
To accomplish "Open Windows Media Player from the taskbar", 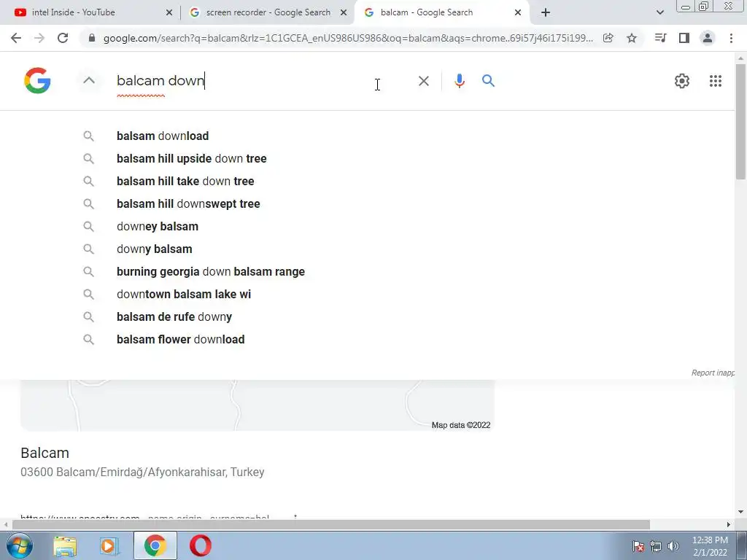I will click(x=109, y=546).
